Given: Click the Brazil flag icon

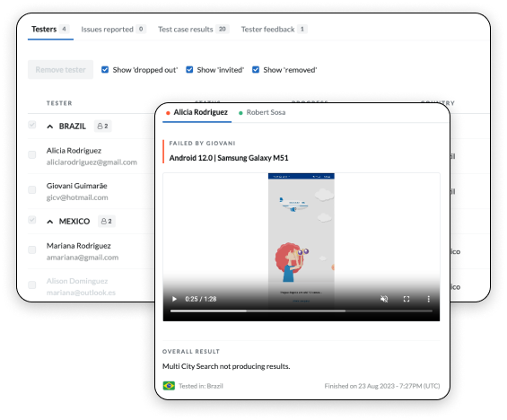Looking at the screenshot, I should pos(169,386).
